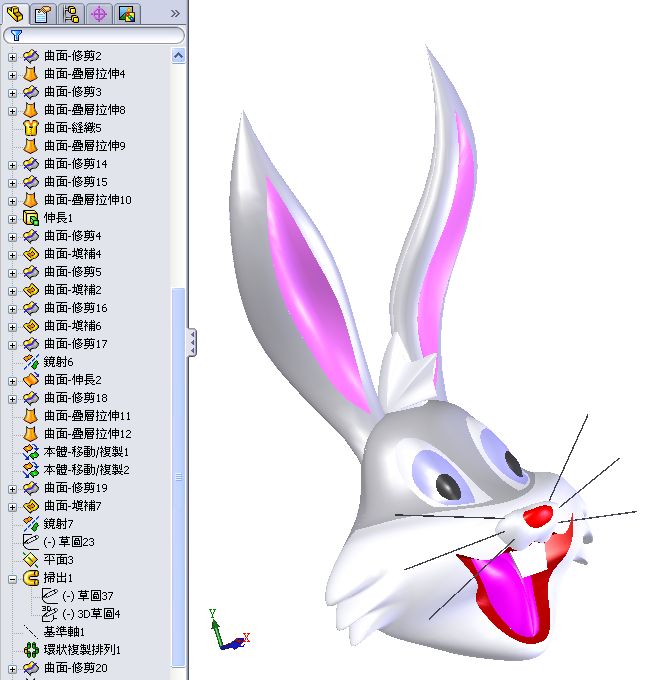Screen dimensions: 662x680
Task: Click the feature tree scrollbar thumb
Action: click(x=179, y=477)
